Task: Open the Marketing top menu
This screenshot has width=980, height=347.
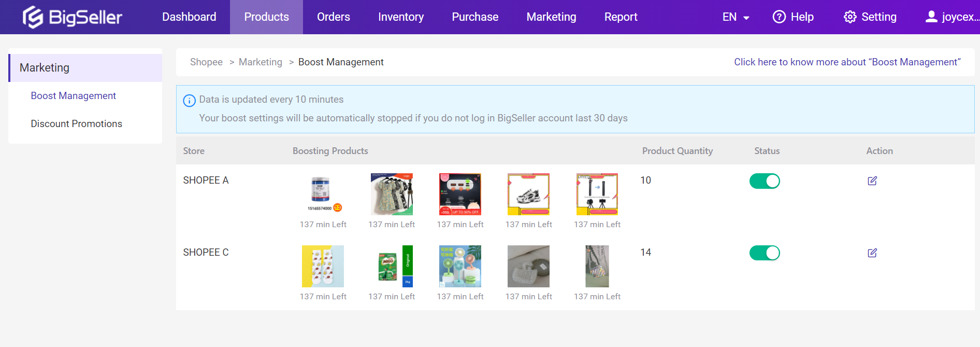Action: pos(551,17)
